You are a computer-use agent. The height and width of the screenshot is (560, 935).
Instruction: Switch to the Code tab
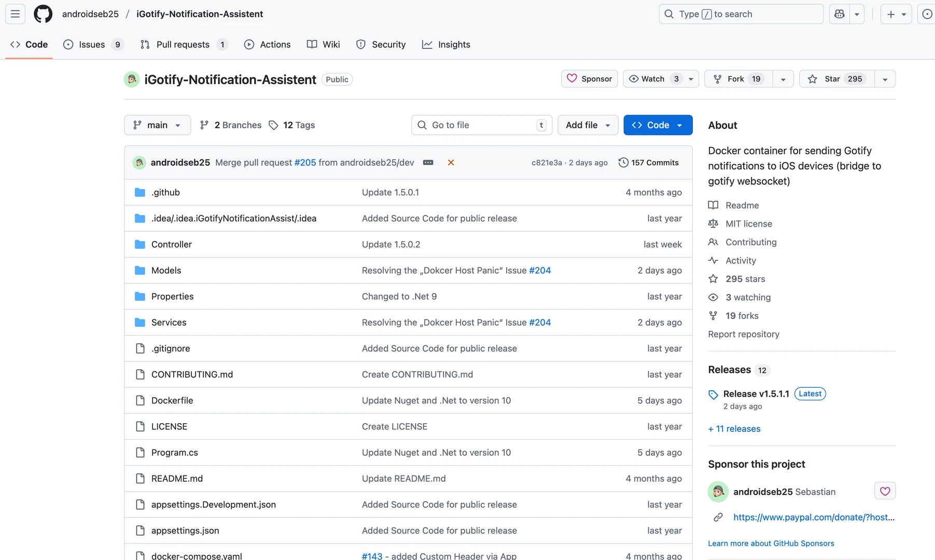[29, 45]
